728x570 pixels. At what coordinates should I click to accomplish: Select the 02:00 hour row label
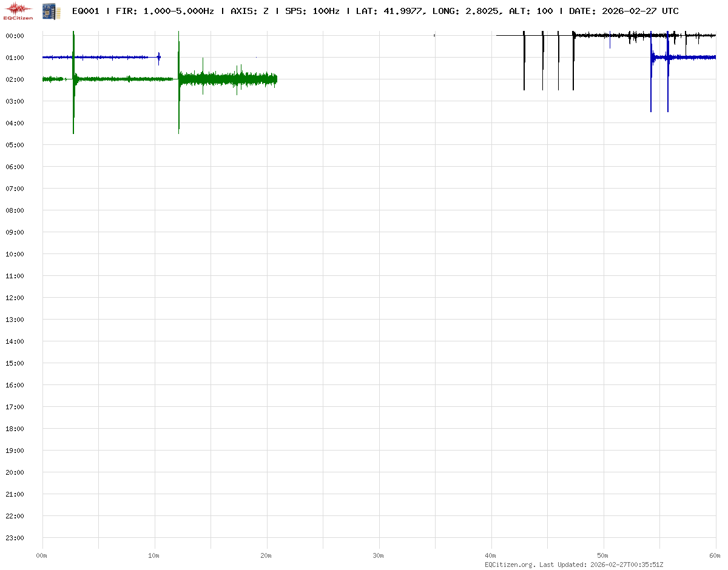(x=15, y=79)
